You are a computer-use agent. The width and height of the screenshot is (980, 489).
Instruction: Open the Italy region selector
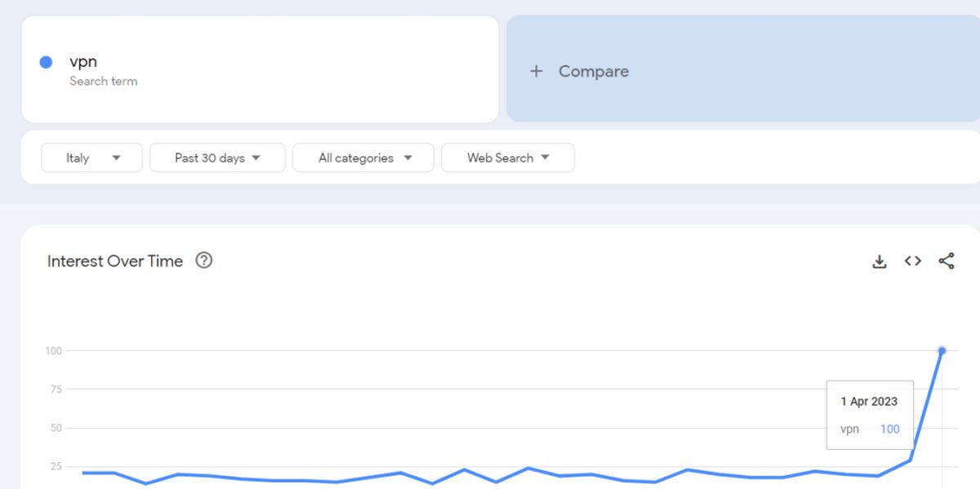pos(91,158)
